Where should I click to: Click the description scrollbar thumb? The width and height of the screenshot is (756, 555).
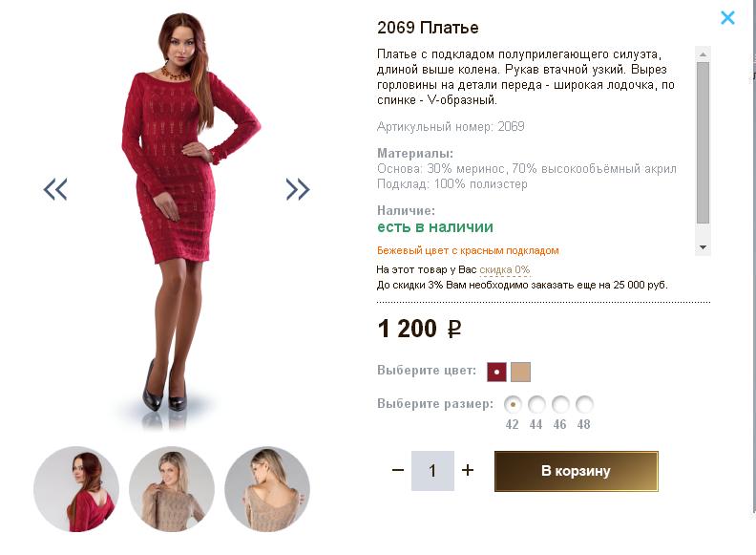coord(703,143)
